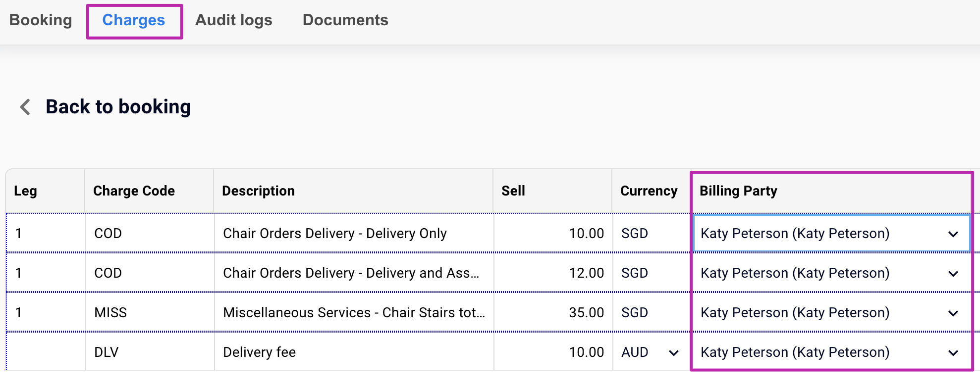The image size is (980, 392).
Task: Click the Charge Code column header
Action: point(149,191)
